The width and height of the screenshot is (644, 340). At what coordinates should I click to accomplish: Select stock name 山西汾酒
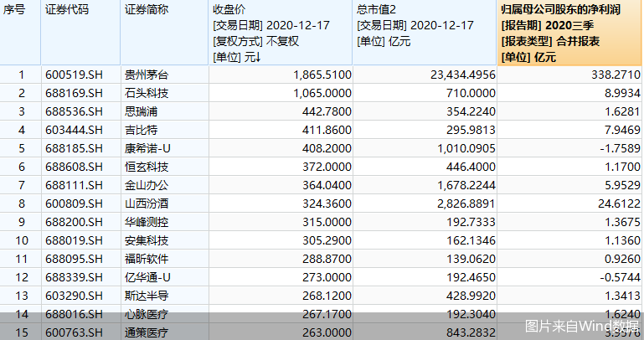147,203
